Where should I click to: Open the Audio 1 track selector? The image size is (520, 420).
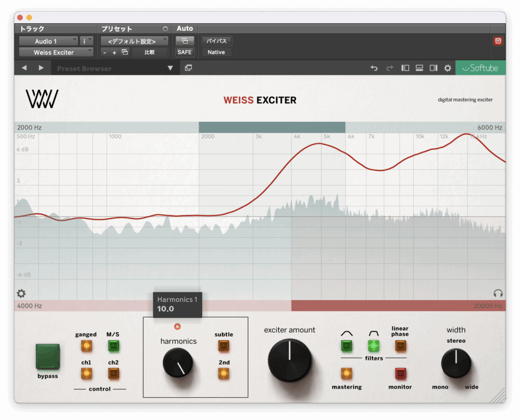point(48,41)
